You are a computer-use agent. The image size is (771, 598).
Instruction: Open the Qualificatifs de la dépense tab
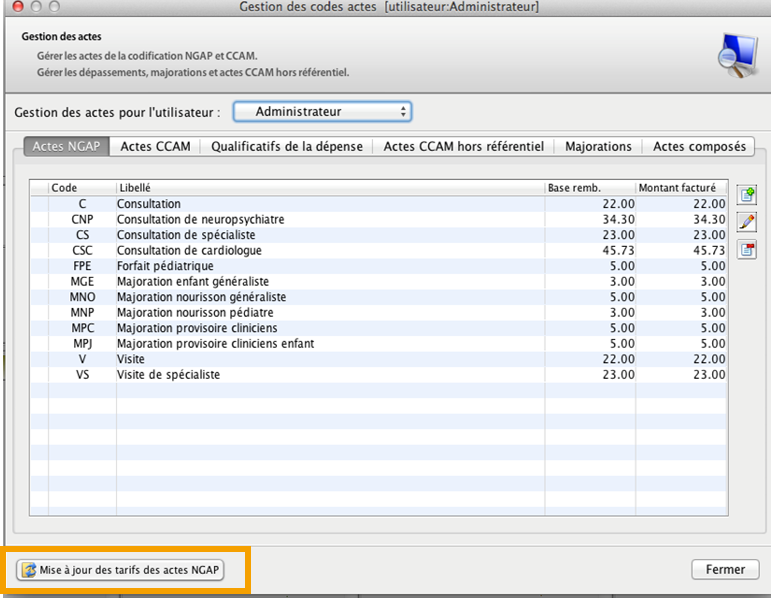286,146
